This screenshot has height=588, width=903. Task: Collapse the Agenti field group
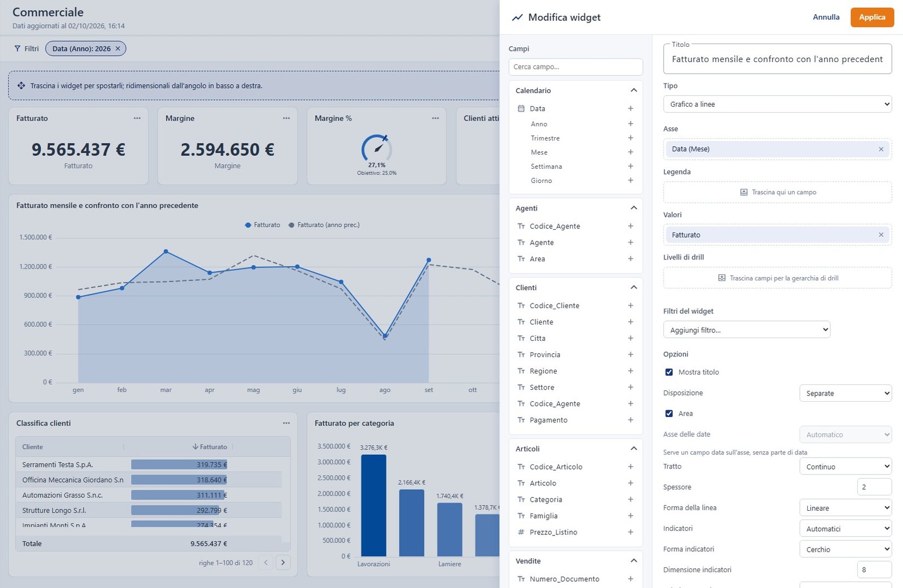634,208
